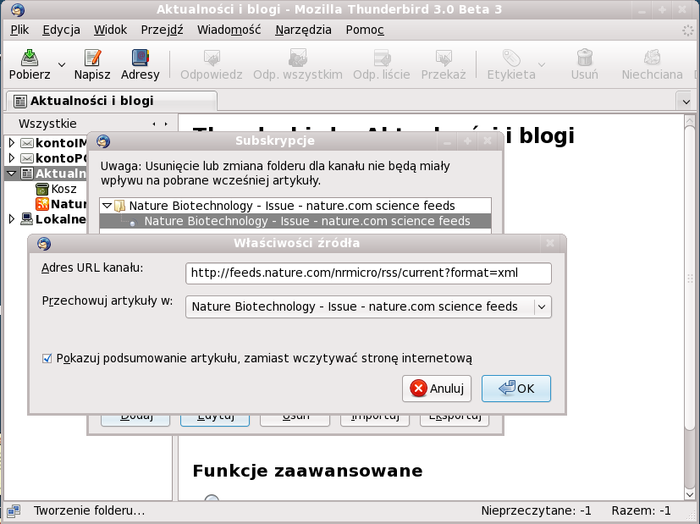Open the Wiadomość menu
Image resolution: width=700 pixels, height=524 pixels.
coord(228,30)
